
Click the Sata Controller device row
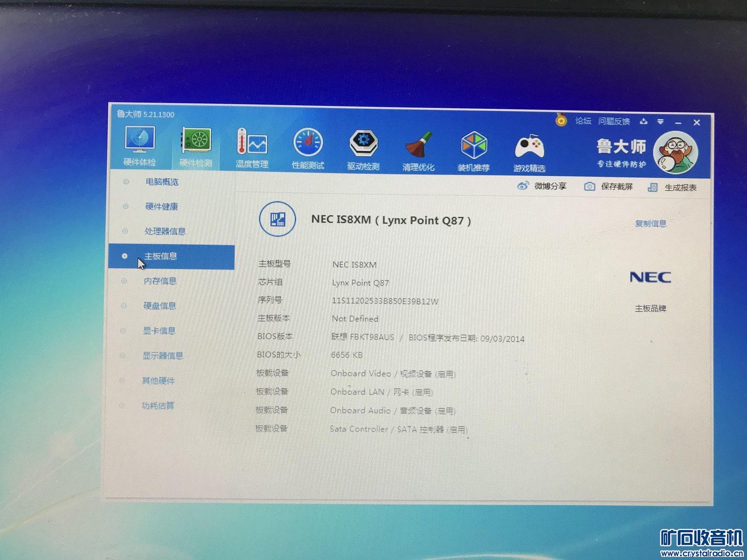(x=399, y=429)
